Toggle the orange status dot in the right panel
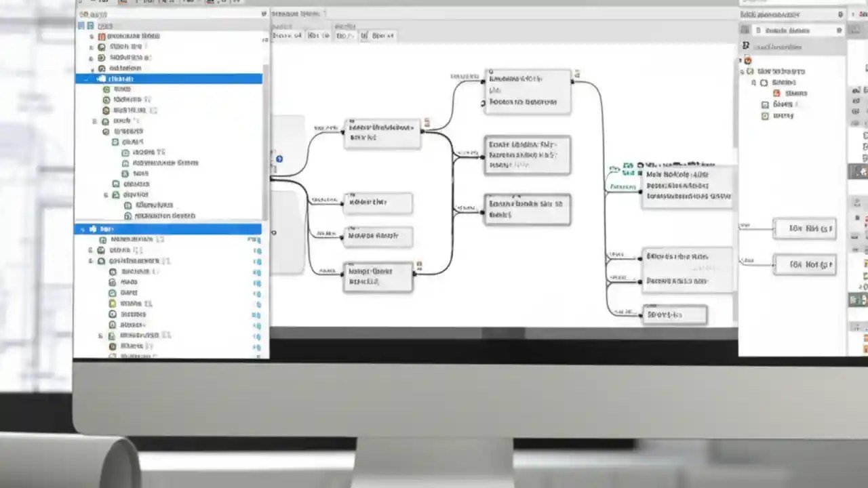 [x=748, y=60]
